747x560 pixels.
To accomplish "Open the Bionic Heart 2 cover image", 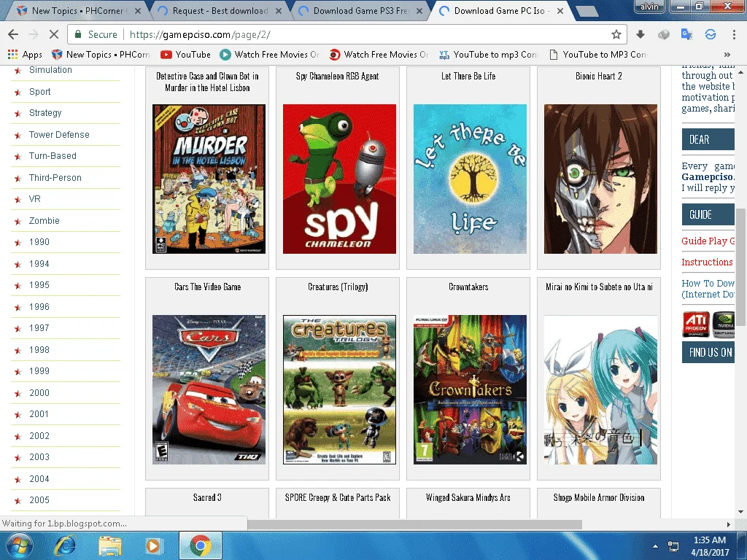I will 600,179.
